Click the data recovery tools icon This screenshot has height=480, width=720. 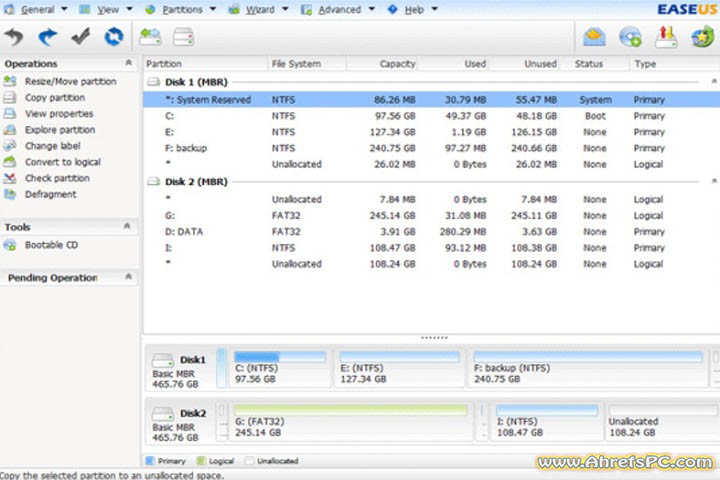click(666, 37)
